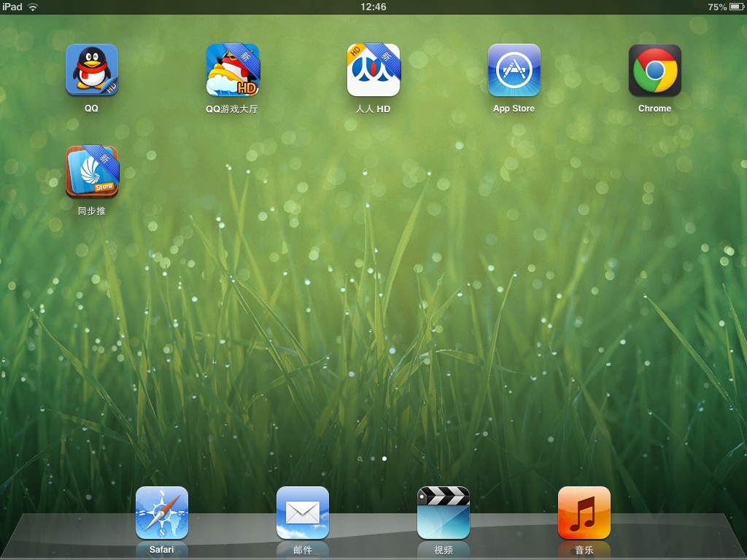747x560 pixels.
Task: Open the 邮件 mail app
Action: (303, 513)
